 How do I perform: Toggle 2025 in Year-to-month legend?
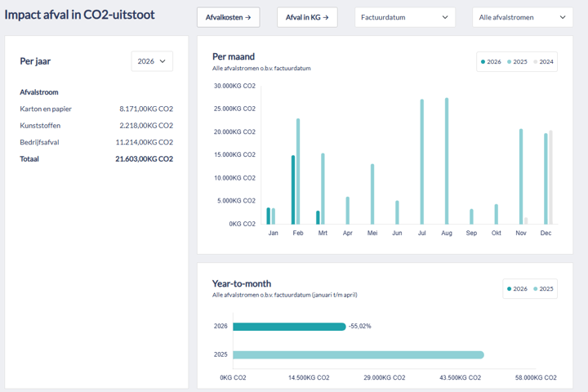(543, 288)
